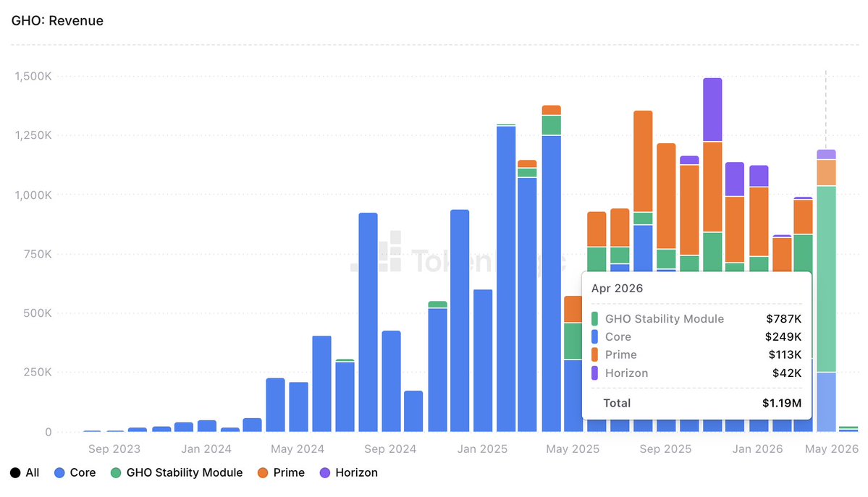Toggle the All series legend item
Viewport: 868px width, 497px height.
pyautogui.click(x=25, y=472)
